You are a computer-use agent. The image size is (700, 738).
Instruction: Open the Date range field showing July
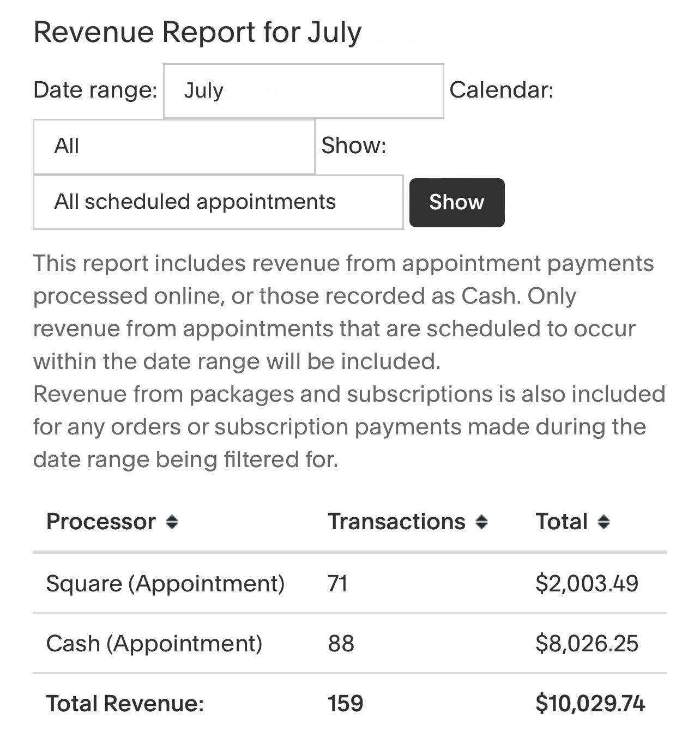pos(303,91)
